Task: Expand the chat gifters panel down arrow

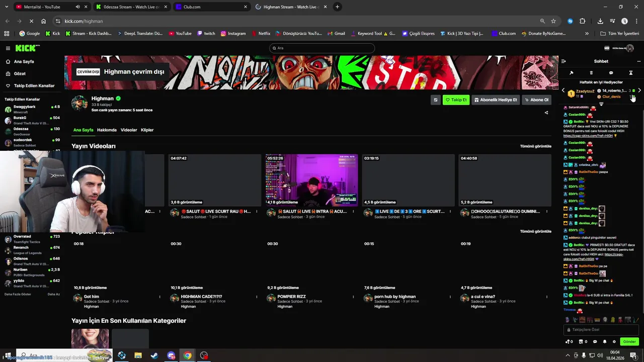Action: 601,104
